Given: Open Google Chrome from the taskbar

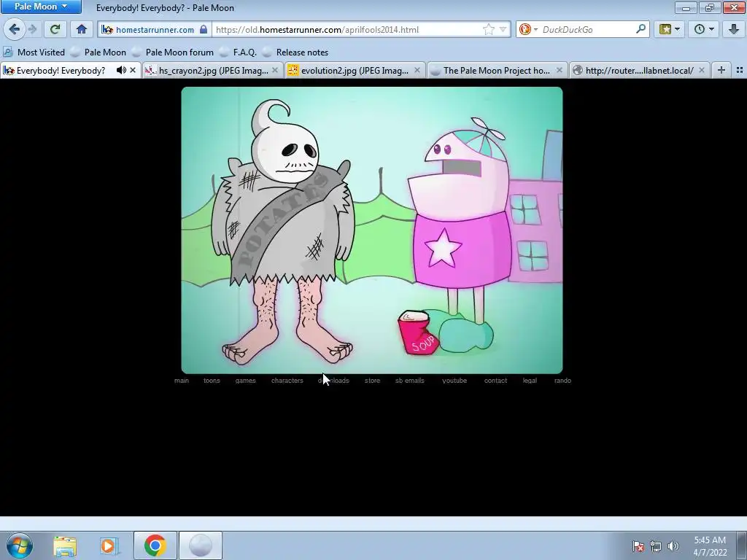Looking at the screenshot, I should (x=155, y=545).
